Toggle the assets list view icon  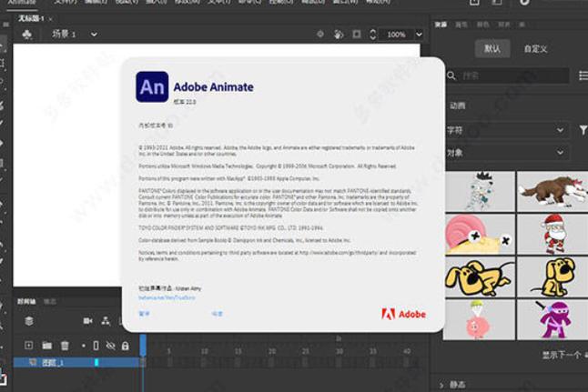[x=583, y=75]
